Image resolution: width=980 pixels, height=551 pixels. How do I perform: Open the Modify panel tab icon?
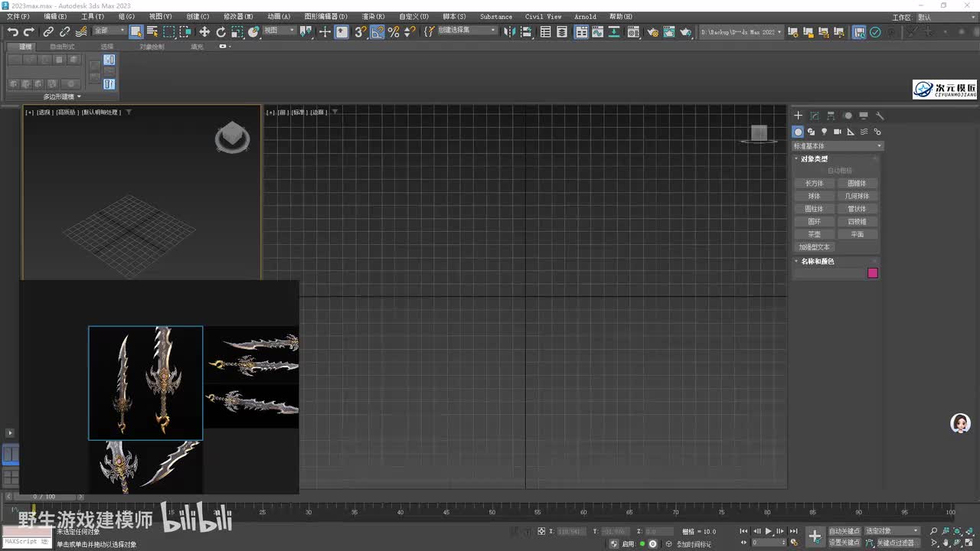815,116
